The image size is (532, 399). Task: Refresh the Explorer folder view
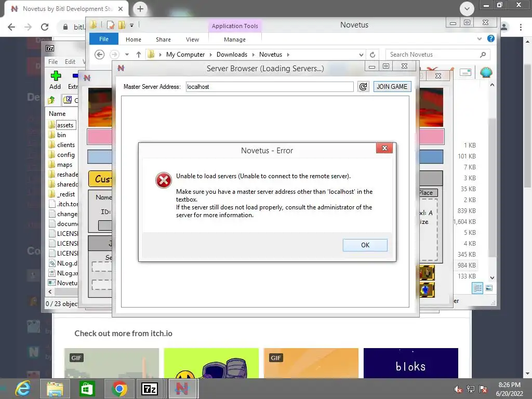pos(373,55)
